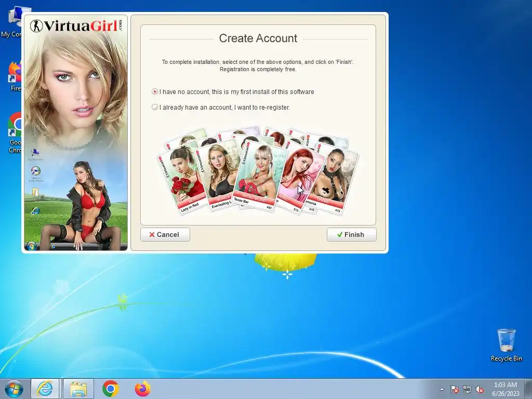Show hidden system tray icons arrow
This screenshot has width=532, height=399.
[x=442, y=390]
